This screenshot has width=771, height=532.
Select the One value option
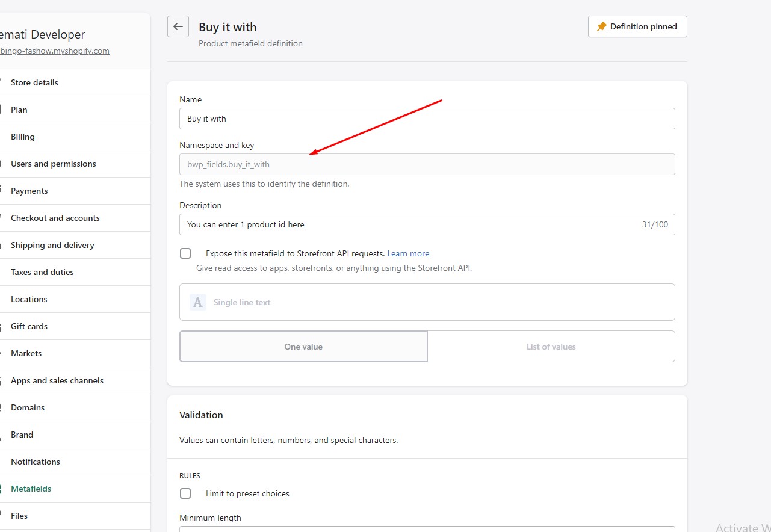click(303, 347)
